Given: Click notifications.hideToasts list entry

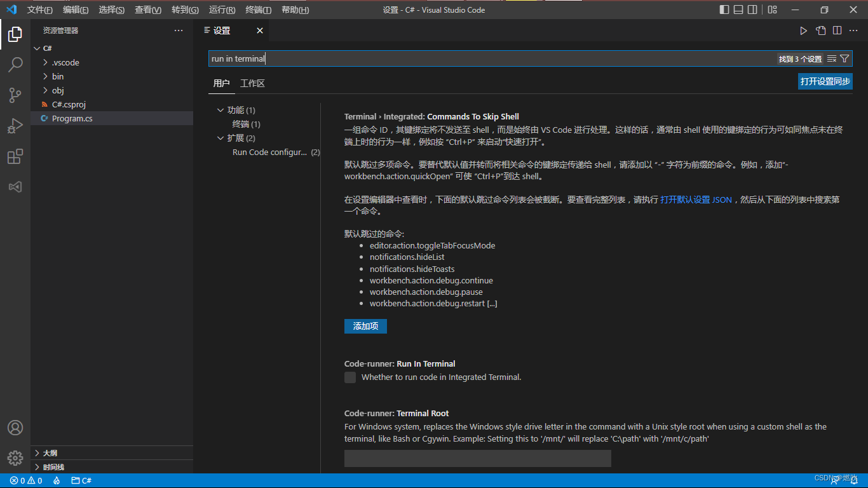Looking at the screenshot, I should coord(412,269).
